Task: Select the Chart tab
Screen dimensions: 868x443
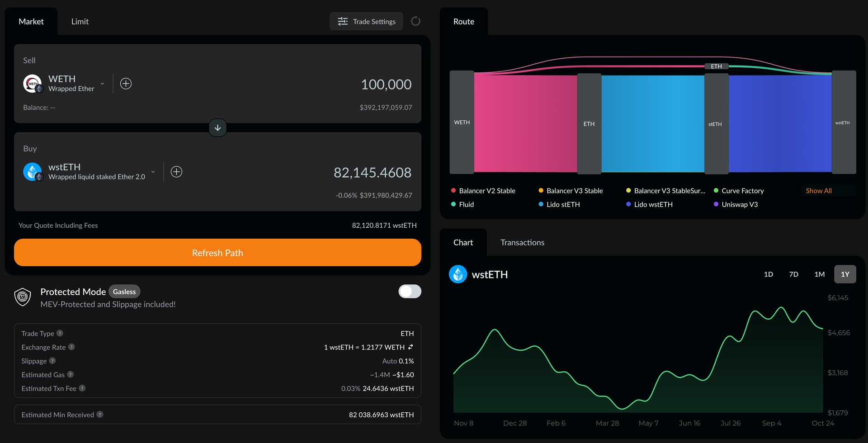Action: (x=463, y=242)
